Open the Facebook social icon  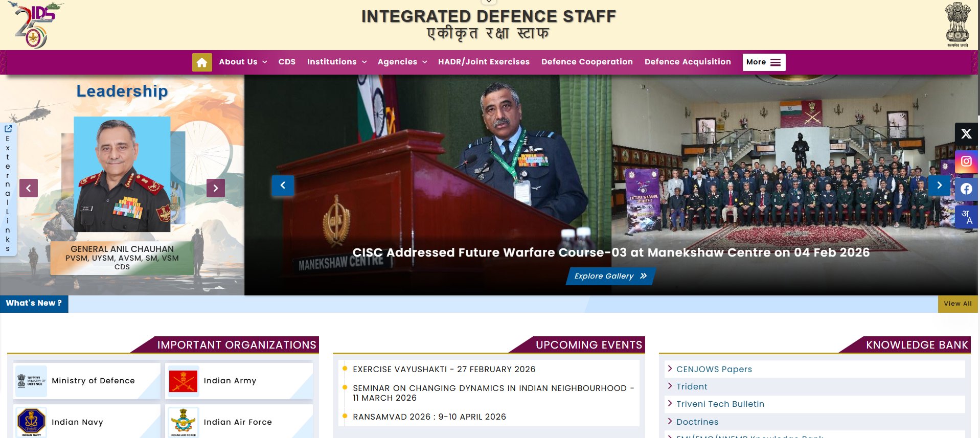tap(966, 189)
